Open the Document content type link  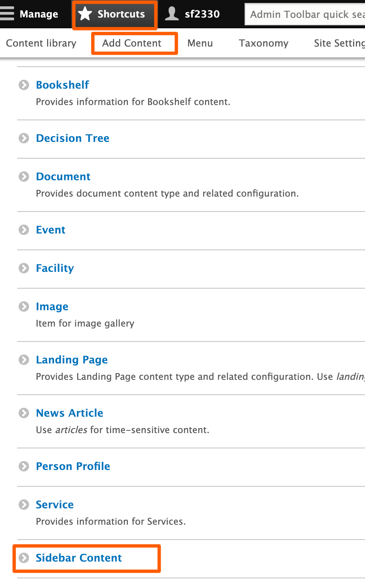tap(63, 177)
